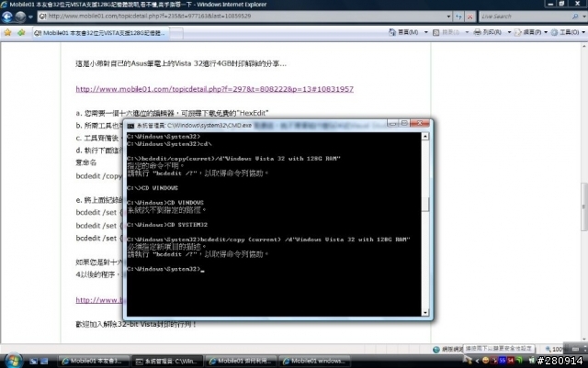588x368 pixels.
Task: Click the CMD scrollbar thumb
Action: [x=425, y=205]
